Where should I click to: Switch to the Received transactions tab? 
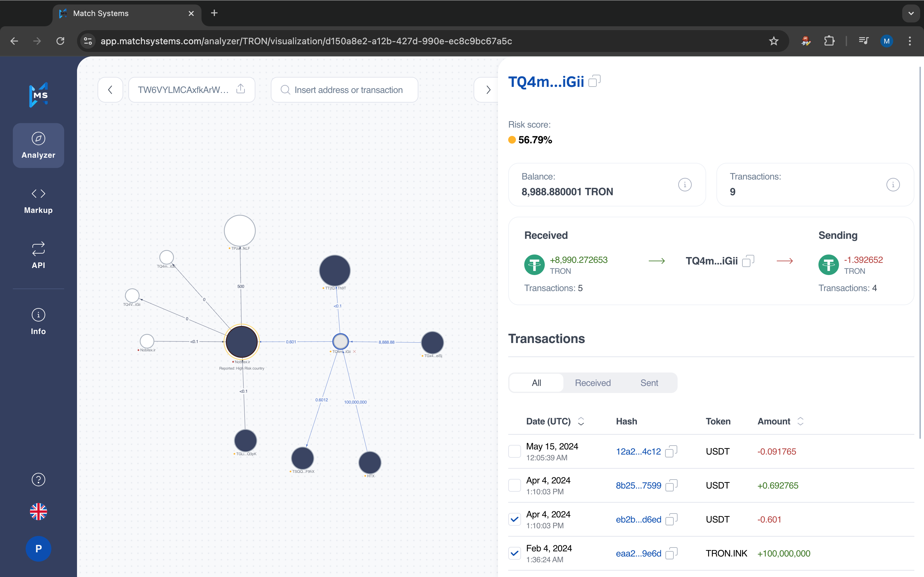tap(593, 383)
